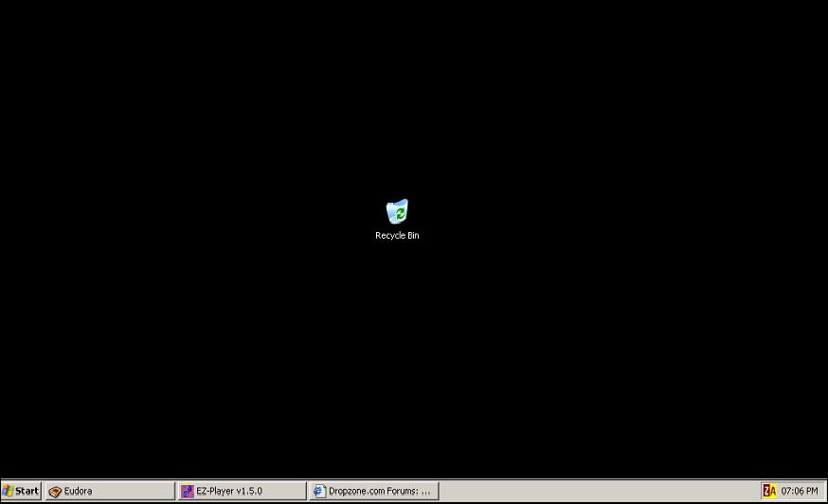Viewport: 828px width, 504px height.
Task: Click the ZoneAlarm ZA tray icon
Action: tap(769, 491)
